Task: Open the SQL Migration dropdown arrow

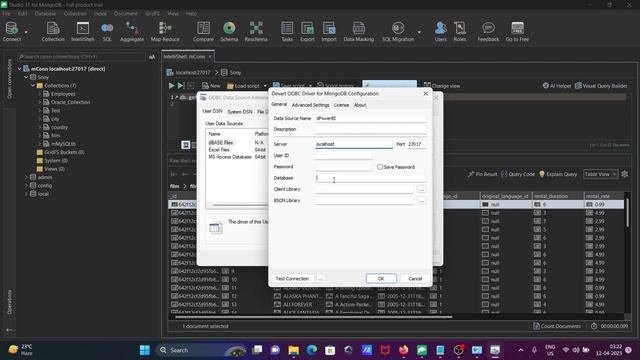Action: coord(419,32)
